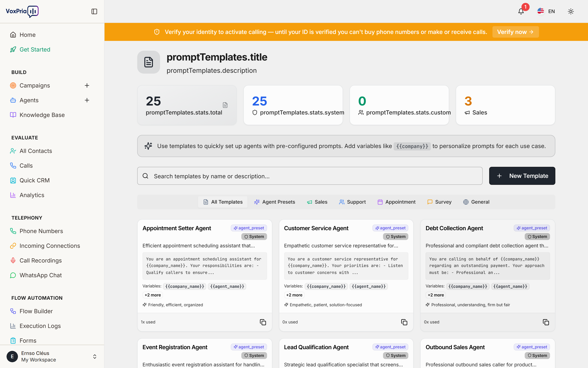Switch to Agent Presets tab

coord(275,202)
